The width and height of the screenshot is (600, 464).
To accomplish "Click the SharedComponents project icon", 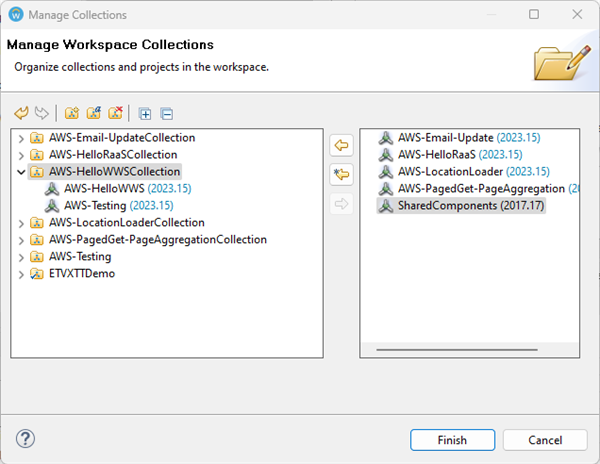I will click(386, 205).
